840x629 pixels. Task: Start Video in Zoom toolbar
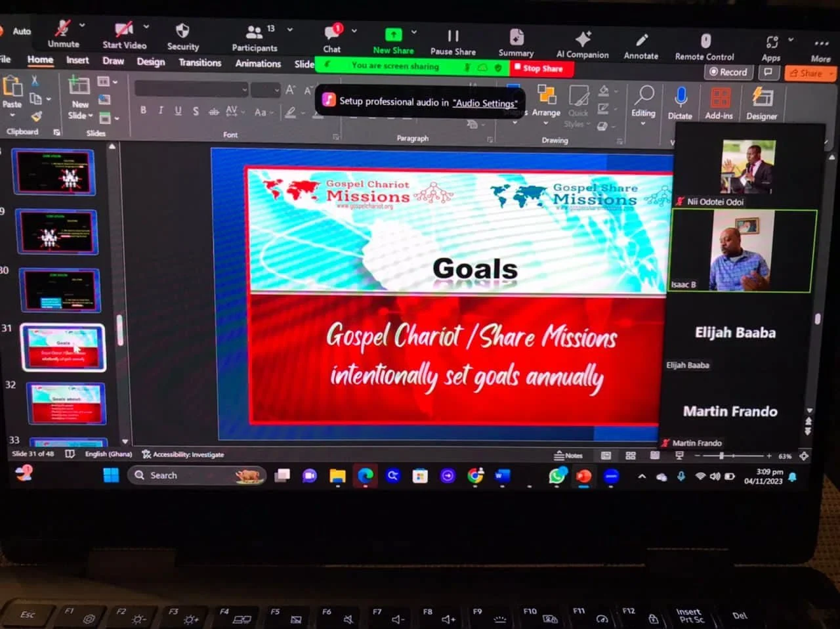coord(124,35)
